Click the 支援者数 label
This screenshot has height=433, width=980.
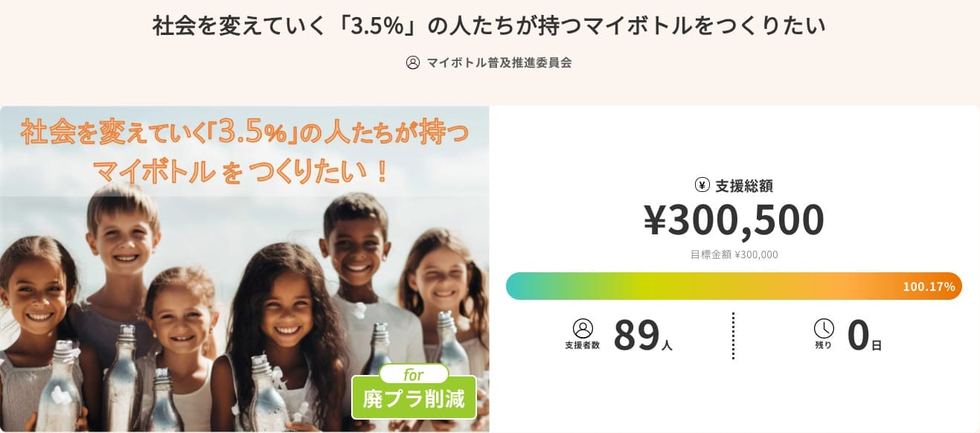tap(583, 345)
